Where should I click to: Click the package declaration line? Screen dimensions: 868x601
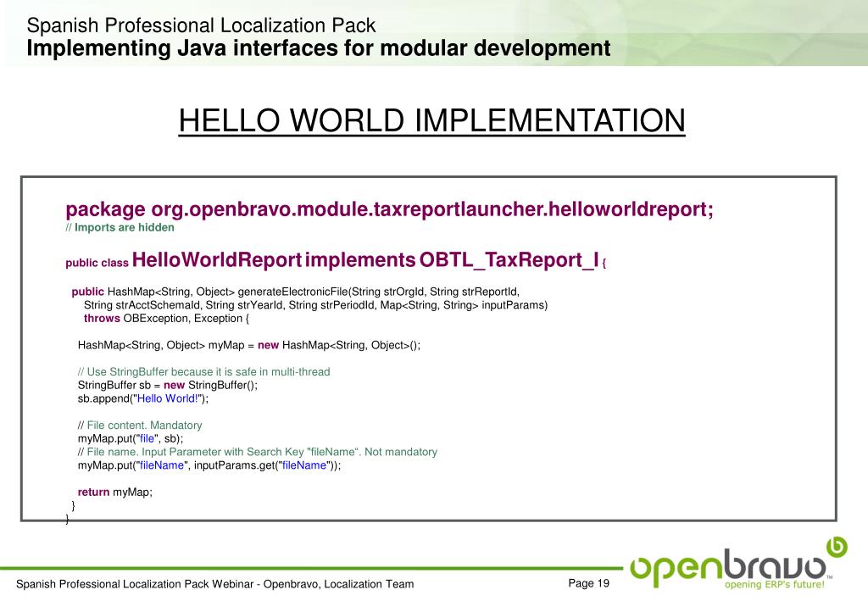pyautogui.click(x=390, y=209)
